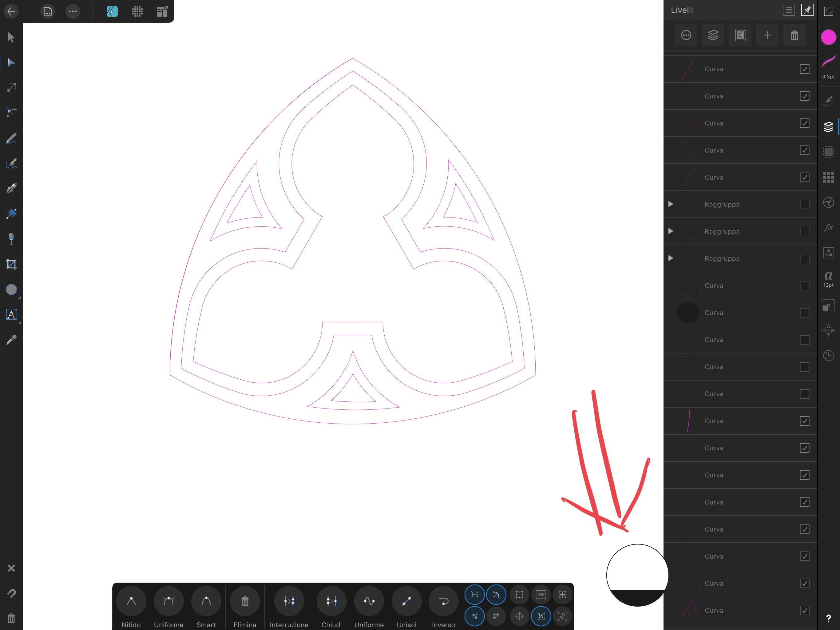Pick the Pencil tool
The width and height of the screenshot is (840, 630).
tap(11, 138)
